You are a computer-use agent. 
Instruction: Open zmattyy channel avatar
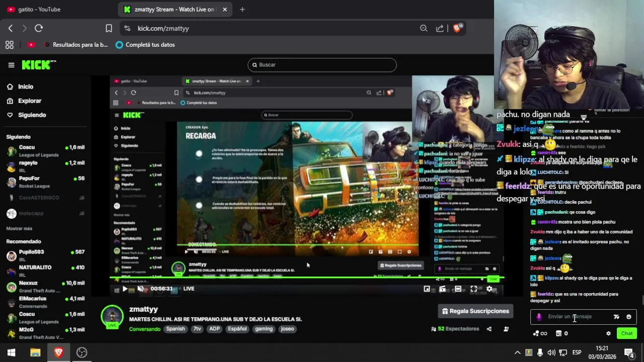coord(112,316)
